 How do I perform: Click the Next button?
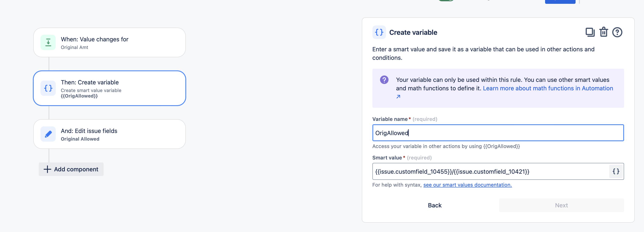[561, 205]
